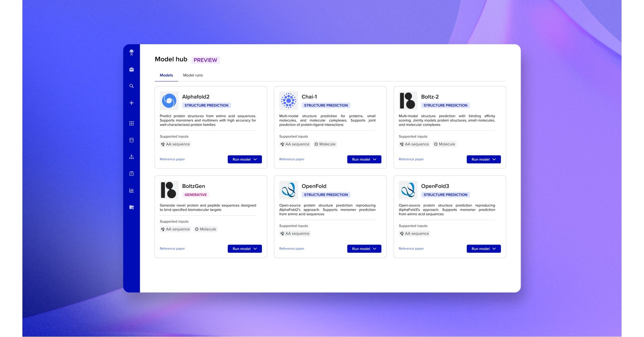This screenshot has width=644, height=337.
Task: Click the Alphafold2 card title
Action: click(x=196, y=97)
